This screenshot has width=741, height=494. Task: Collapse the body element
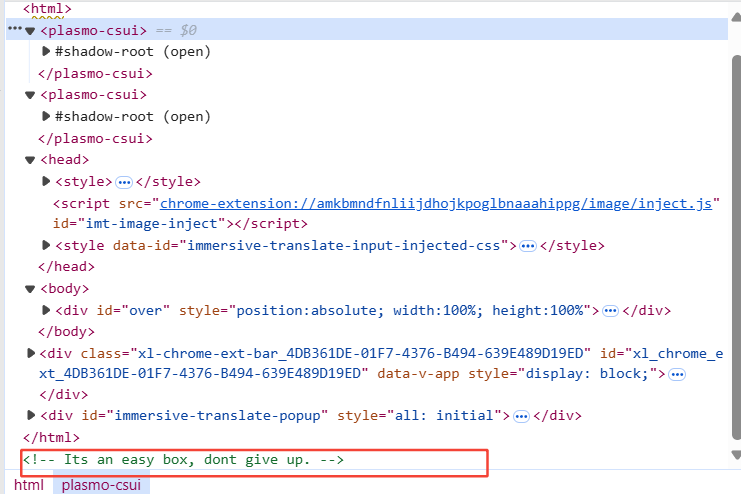click(30, 289)
